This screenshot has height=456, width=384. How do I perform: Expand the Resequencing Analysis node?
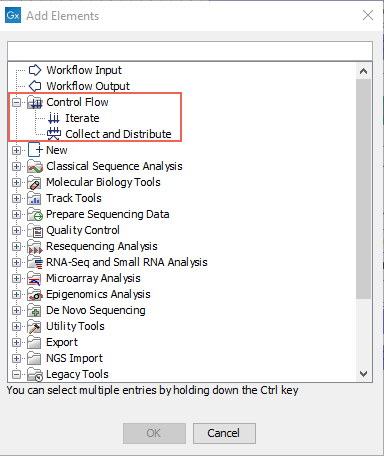[16, 246]
